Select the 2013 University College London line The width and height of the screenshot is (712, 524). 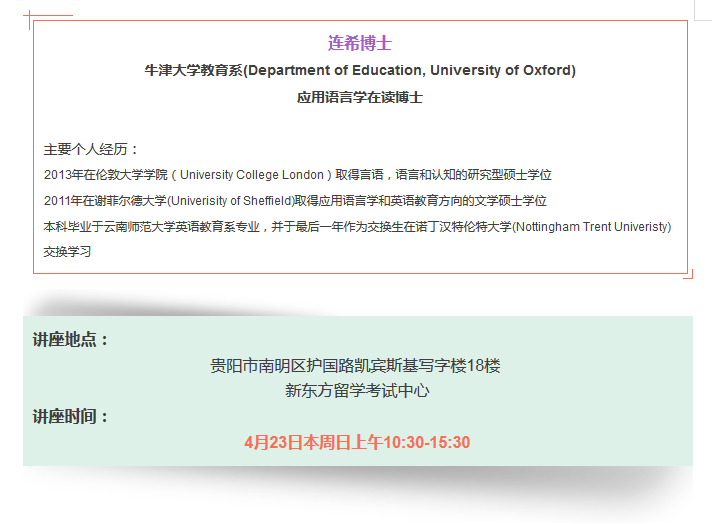pos(298,175)
